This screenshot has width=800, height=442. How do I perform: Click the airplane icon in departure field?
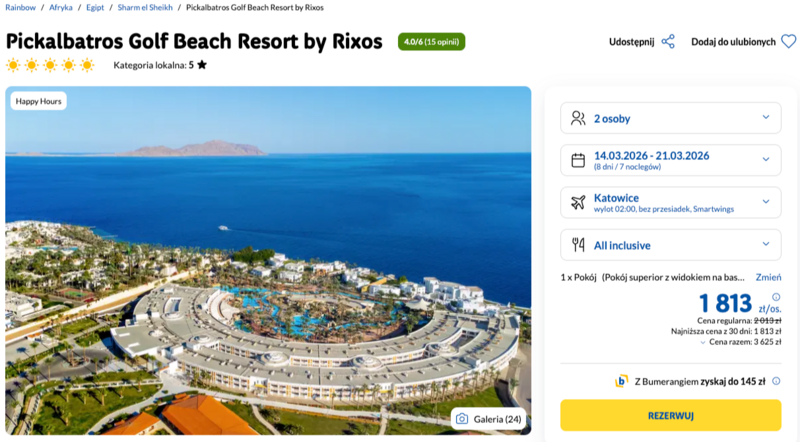click(x=578, y=202)
